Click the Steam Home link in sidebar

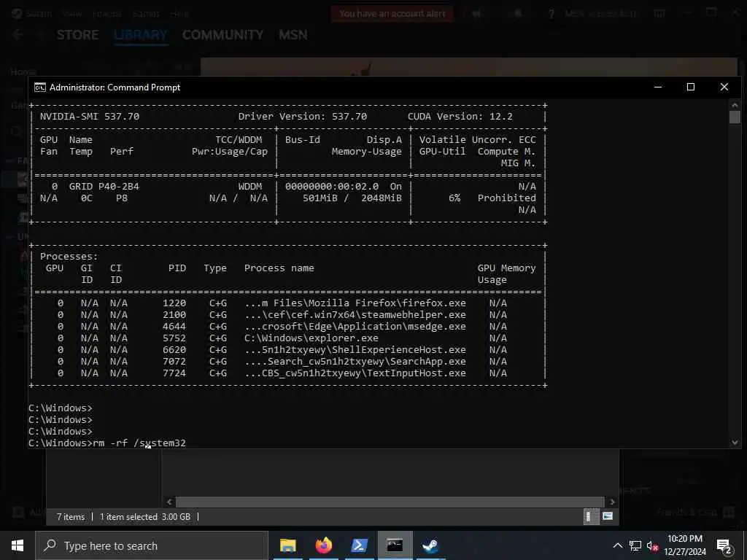pos(23,71)
